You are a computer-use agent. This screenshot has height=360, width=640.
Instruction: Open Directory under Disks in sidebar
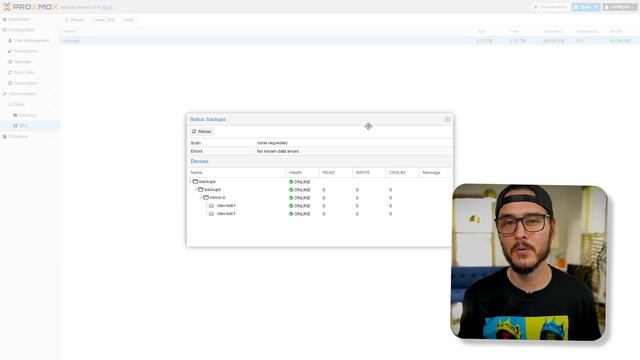pyautogui.click(x=29, y=115)
